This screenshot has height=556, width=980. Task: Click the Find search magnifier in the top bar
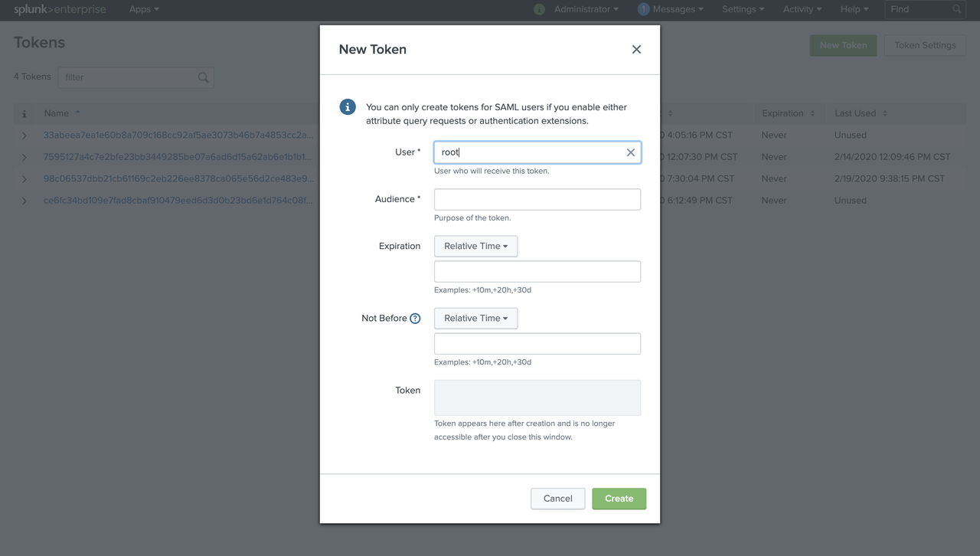point(955,10)
